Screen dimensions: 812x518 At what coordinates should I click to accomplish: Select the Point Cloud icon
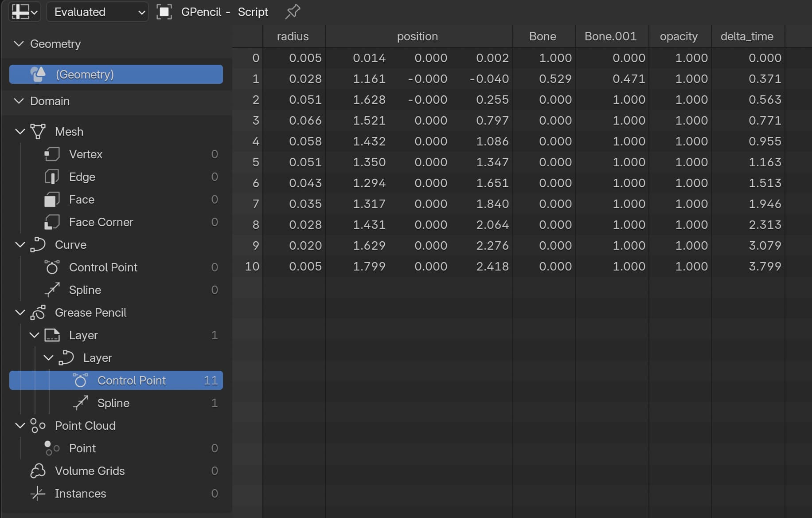(x=38, y=426)
